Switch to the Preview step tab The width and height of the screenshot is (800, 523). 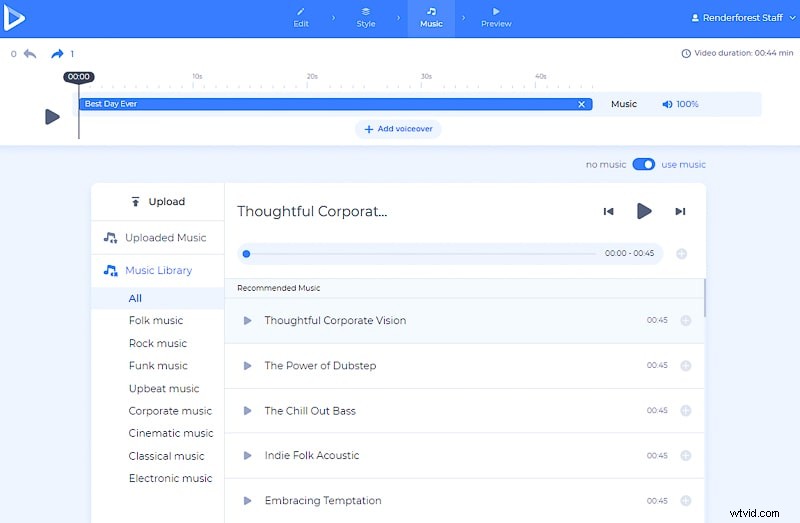click(x=496, y=18)
